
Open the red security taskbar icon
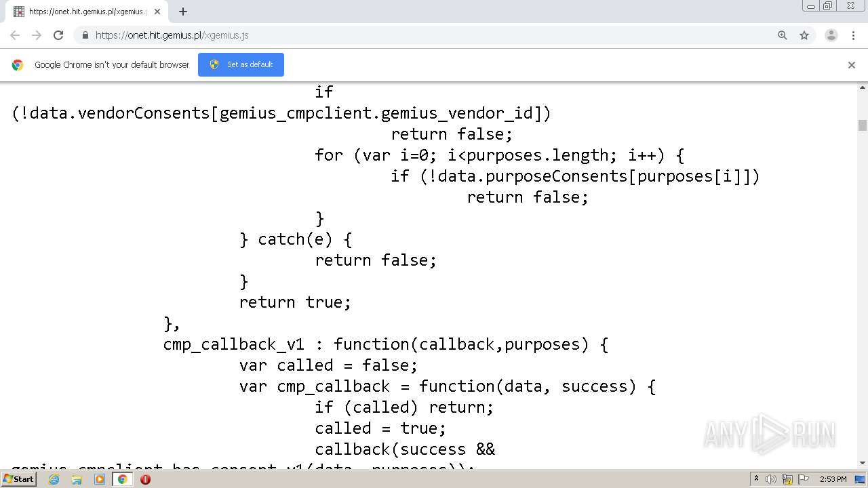[145, 479]
